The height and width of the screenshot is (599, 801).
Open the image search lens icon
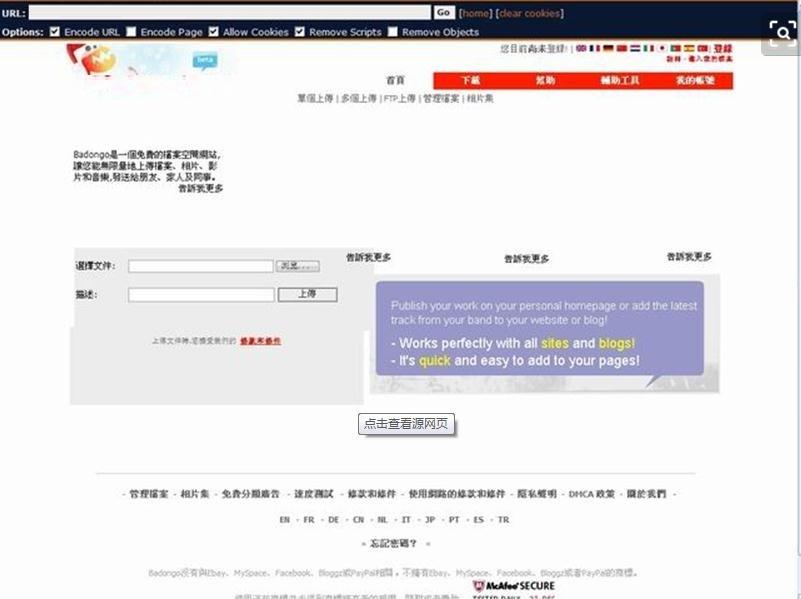point(782,33)
